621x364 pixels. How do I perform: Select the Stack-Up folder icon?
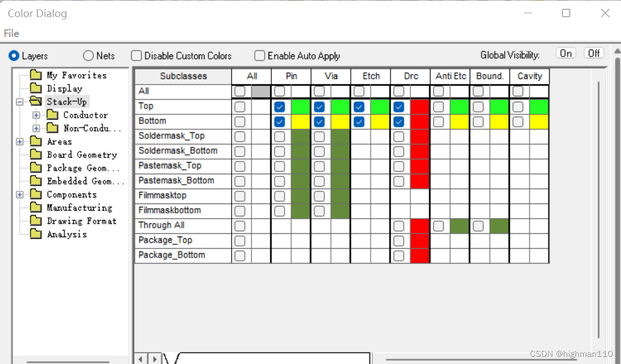36,101
